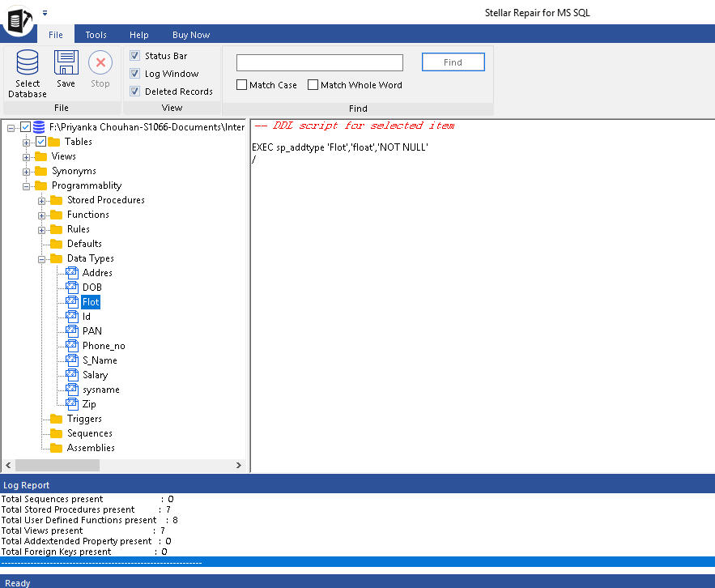Image resolution: width=715 pixels, height=588 pixels.
Task: Click the tree panel scroll right arrow
Action: 239,465
